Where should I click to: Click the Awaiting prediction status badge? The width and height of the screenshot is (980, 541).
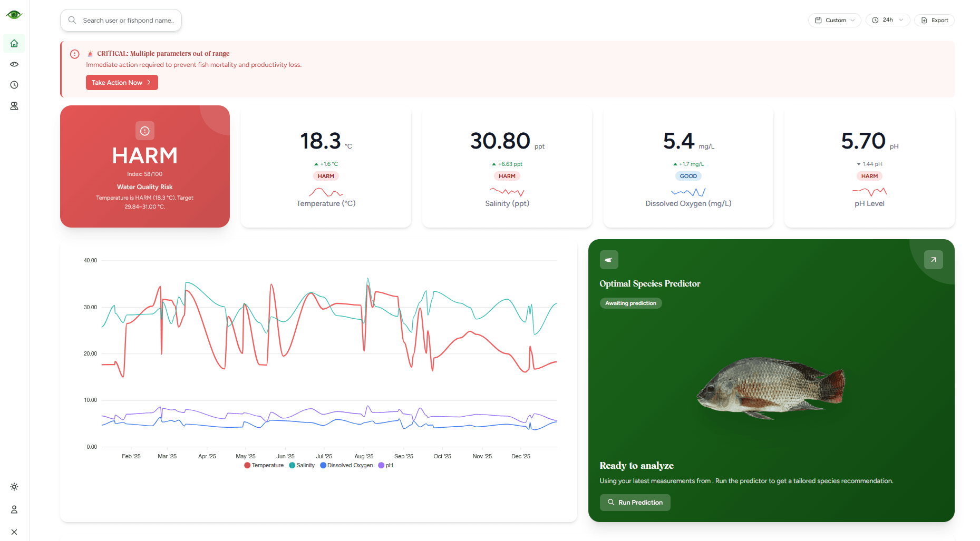(x=630, y=303)
